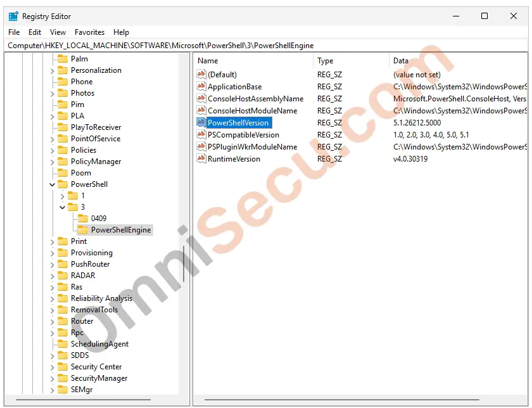Click the PowerShell folder icon
This screenshot has width=532, height=408.
tap(63, 184)
